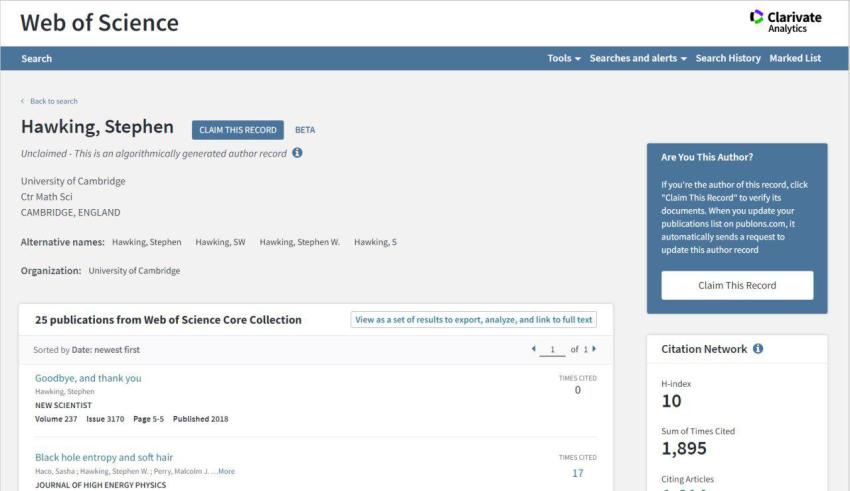Click the Organization value University of Cambridge
850x491 pixels.
(134, 270)
